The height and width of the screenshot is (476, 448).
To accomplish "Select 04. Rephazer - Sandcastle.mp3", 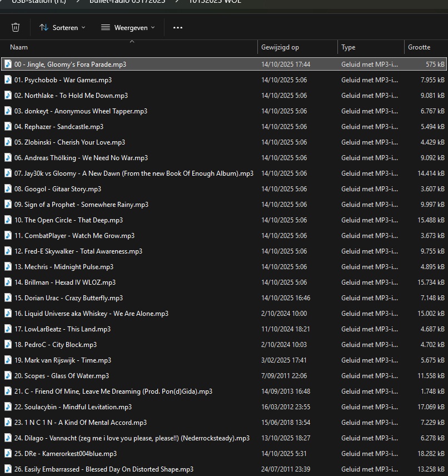I will pyautogui.click(x=59, y=127).
